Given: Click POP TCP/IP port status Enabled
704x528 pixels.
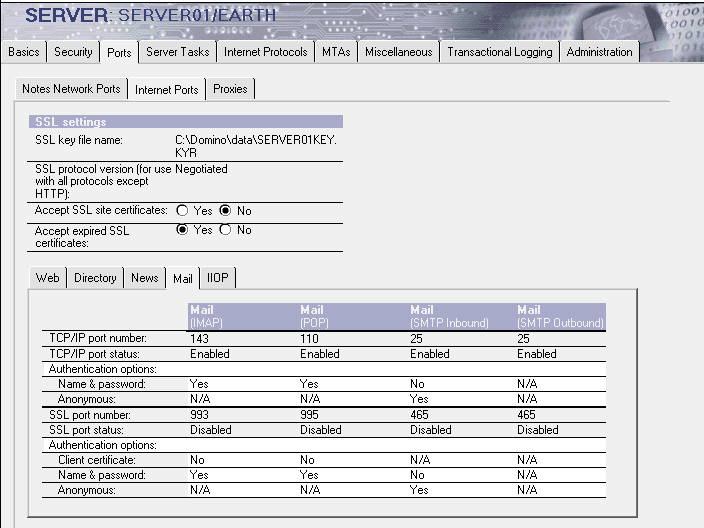Looking at the screenshot, I should [320, 354].
